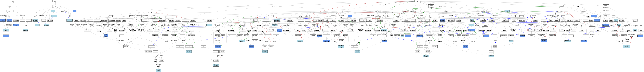The width and height of the screenshot is (644, 72).
Task: Click 'C-X-C chemokine receptor activity' node
Action: pyautogui.click(x=6, y=35)
